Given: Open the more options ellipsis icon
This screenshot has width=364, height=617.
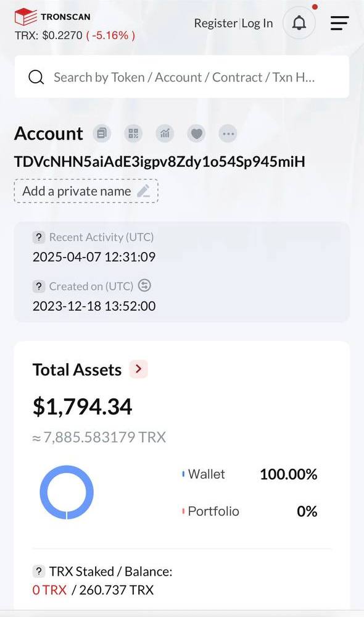Looking at the screenshot, I should [x=228, y=134].
